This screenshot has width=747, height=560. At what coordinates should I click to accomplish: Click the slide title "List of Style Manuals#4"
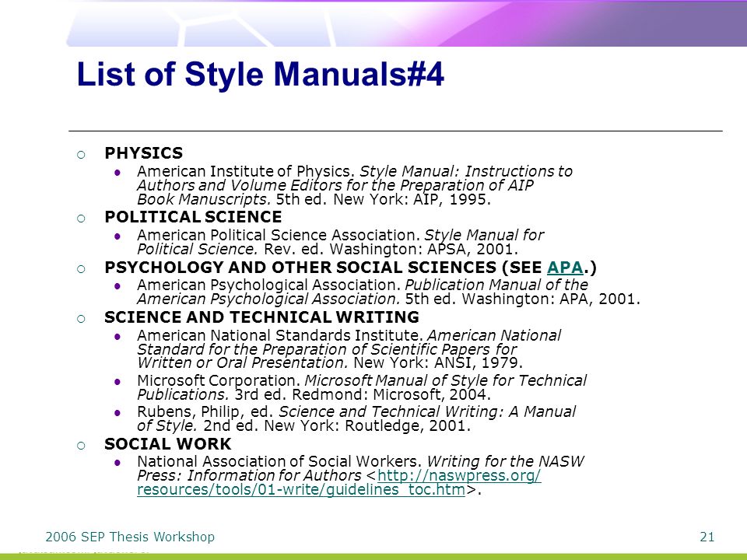260,75
